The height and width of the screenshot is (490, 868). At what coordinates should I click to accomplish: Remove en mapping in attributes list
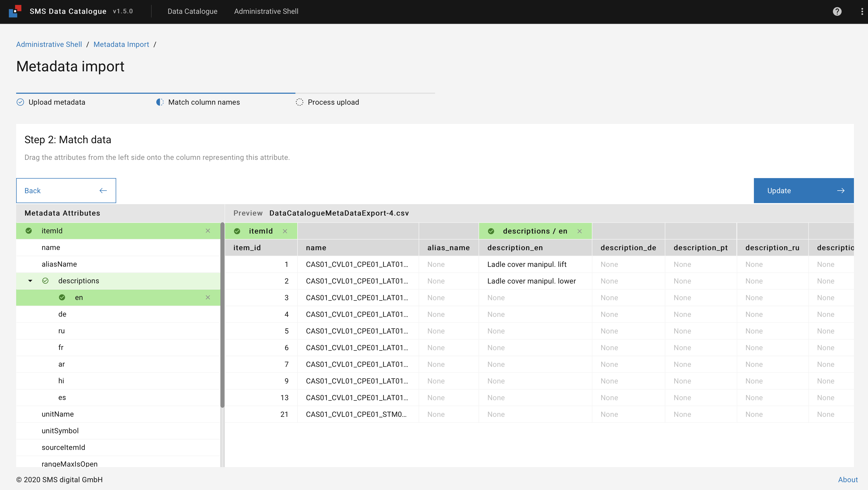(x=208, y=297)
